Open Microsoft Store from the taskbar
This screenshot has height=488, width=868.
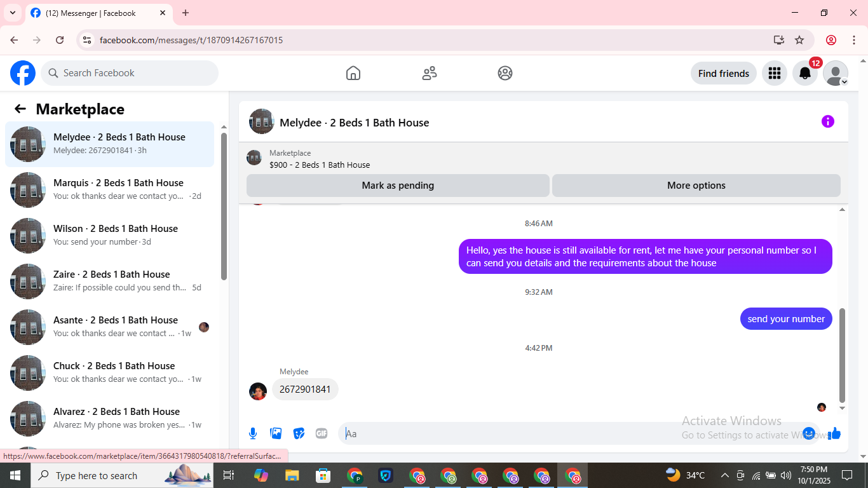click(323, 475)
